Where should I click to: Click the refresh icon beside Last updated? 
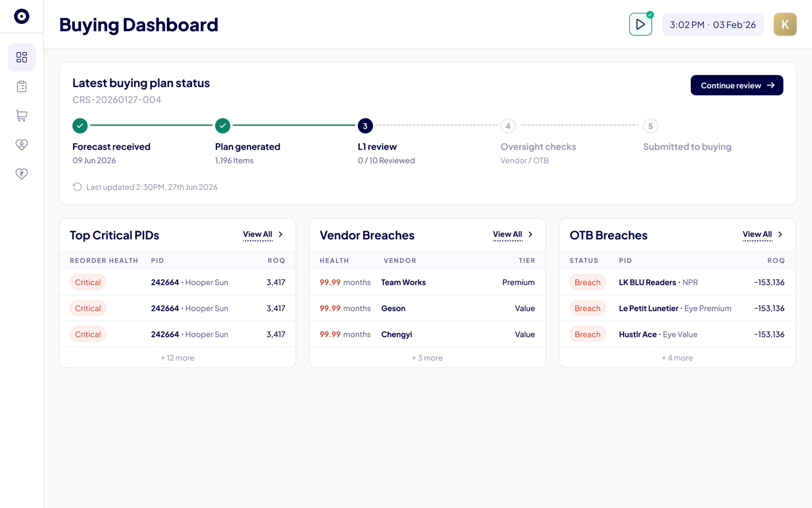[x=77, y=187]
